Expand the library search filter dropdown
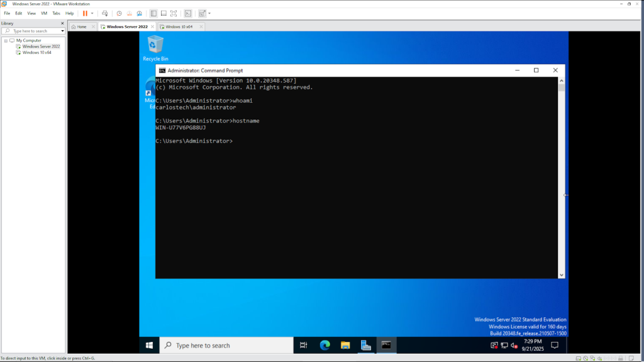644x362 pixels. (62, 31)
